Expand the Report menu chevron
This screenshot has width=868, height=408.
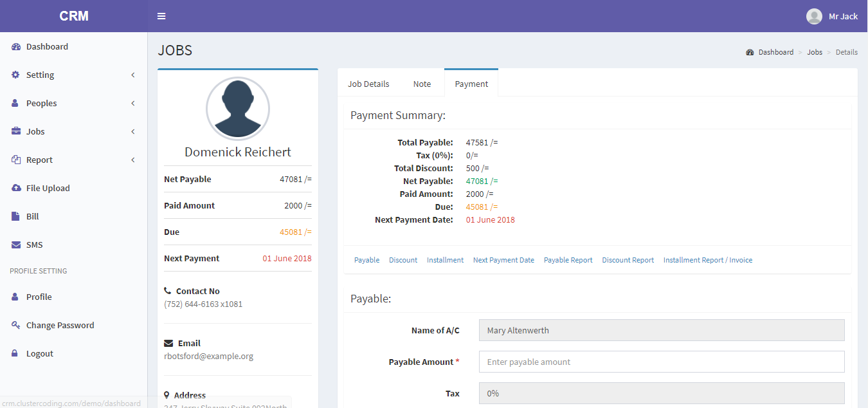133,160
